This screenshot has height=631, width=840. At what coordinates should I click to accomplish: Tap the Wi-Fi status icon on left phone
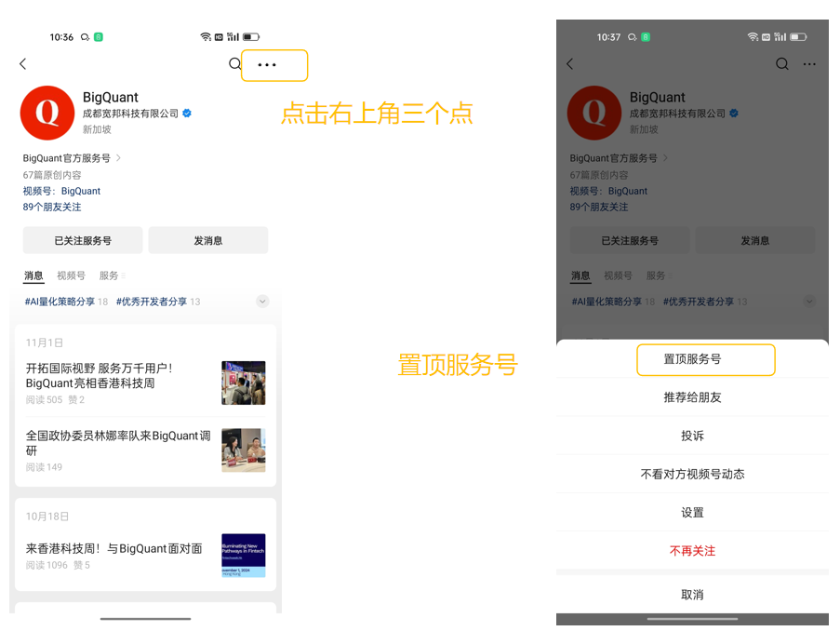206,36
